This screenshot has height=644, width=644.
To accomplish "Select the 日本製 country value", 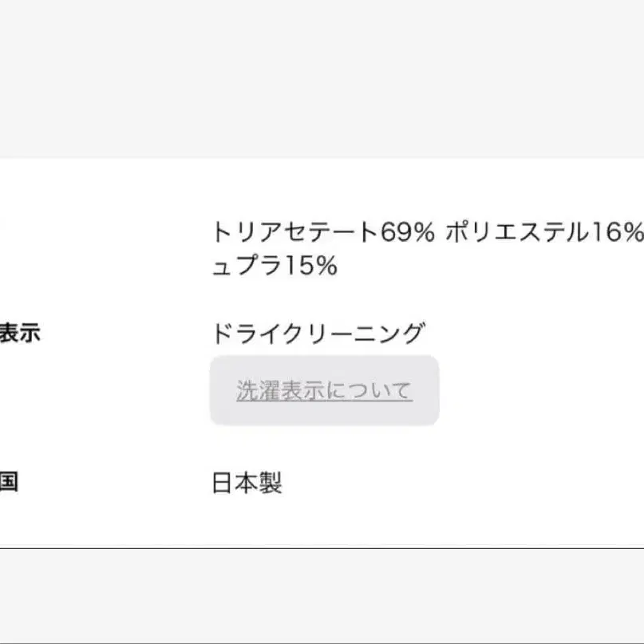I will (x=247, y=483).
